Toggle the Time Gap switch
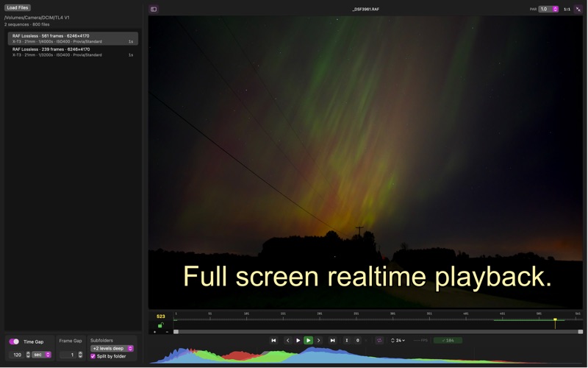This screenshot has height=368, width=588. click(x=14, y=342)
